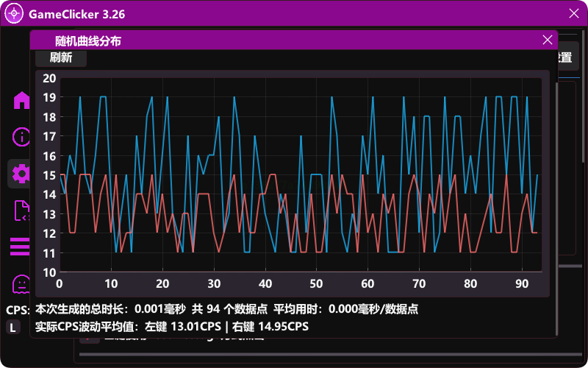Open the Info page icon in sidebar

tap(21, 137)
